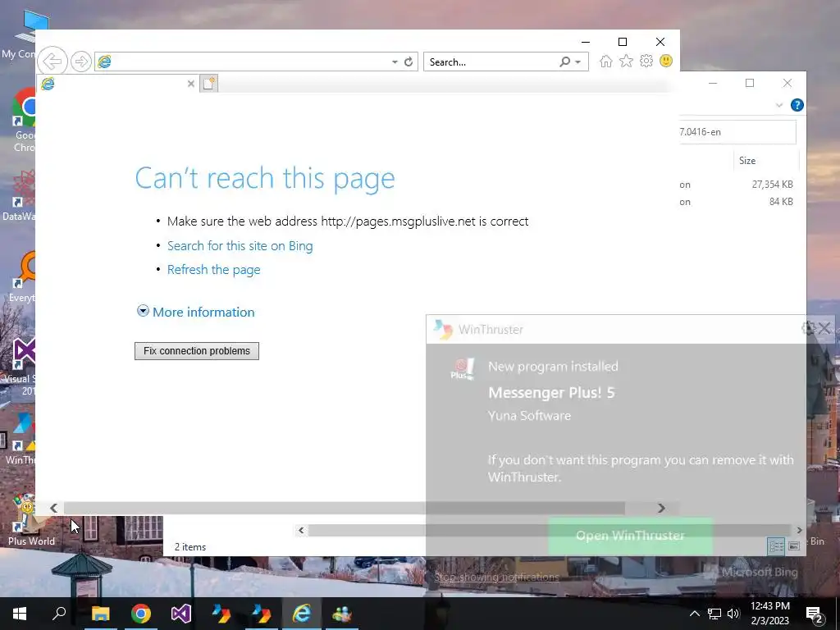The width and height of the screenshot is (840, 630).
Task: Expand the File Explorer ribbon chevron
Action: (x=779, y=106)
